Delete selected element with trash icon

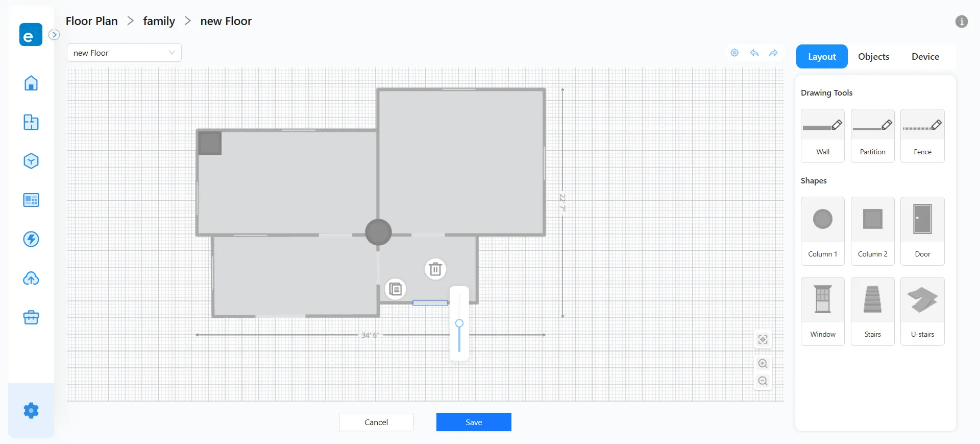435,269
